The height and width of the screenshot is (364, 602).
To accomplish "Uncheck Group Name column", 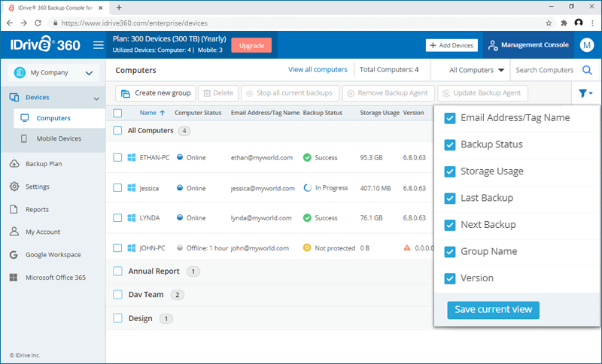I will [x=449, y=252].
